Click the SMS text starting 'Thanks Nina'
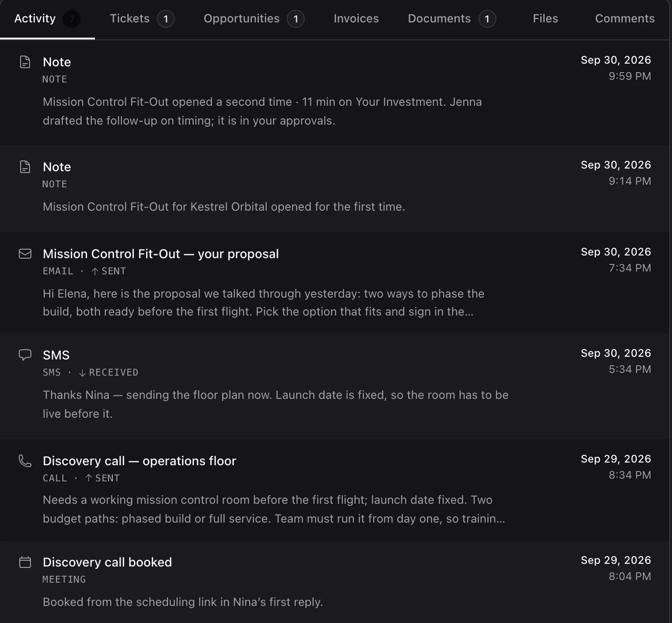This screenshot has height=623, width=672. [x=276, y=404]
